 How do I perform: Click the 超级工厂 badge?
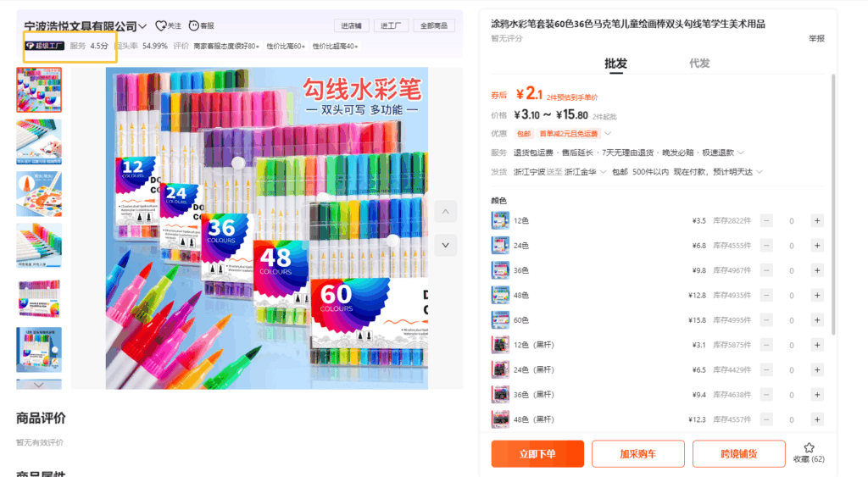tap(45, 46)
